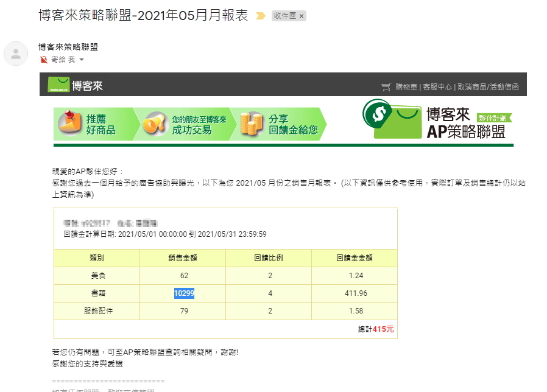Screen dimensions: 547x392
Task: Click the megaphone 成功交易 step graphic
Action: [x=185, y=124]
